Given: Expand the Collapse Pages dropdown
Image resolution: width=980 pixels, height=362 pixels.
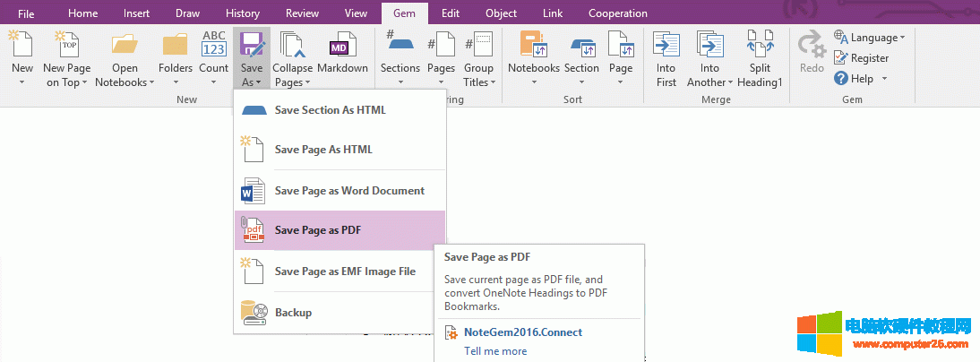Looking at the screenshot, I should 307,82.
